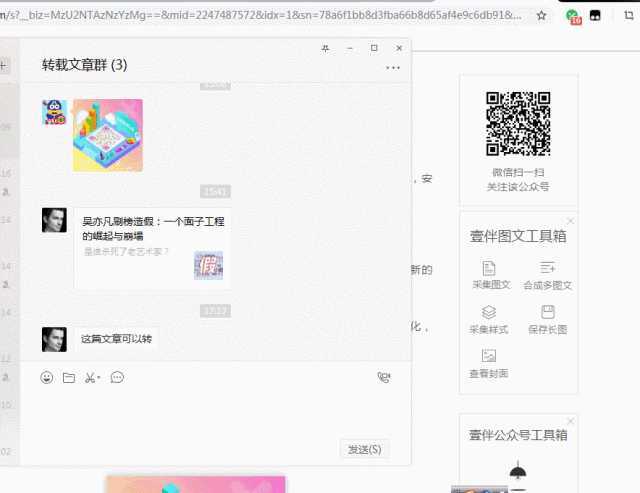Viewport: 640px width, 493px height.
Task: Close the chat window
Action: (x=399, y=48)
